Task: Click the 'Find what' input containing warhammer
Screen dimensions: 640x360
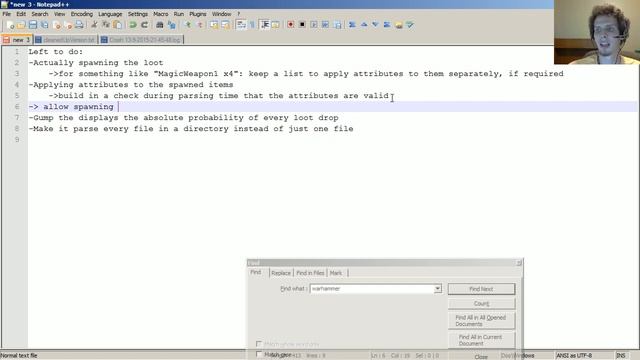Action: [371, 289]
